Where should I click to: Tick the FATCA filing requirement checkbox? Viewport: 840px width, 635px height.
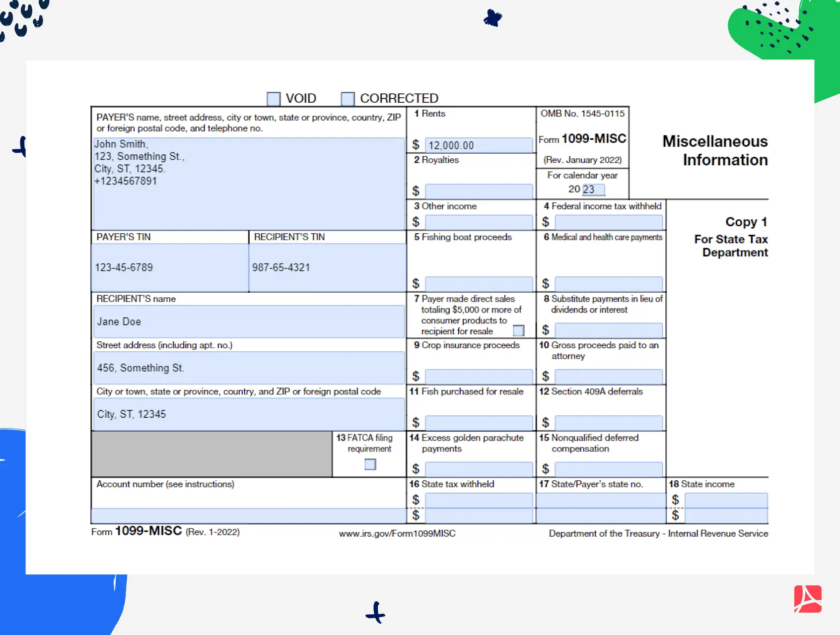pyautogui.click(x=370, y=464)
